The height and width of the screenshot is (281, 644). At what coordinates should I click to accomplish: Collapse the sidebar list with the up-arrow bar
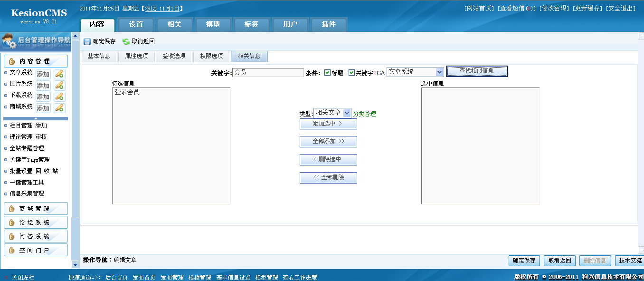click(36, 118)
